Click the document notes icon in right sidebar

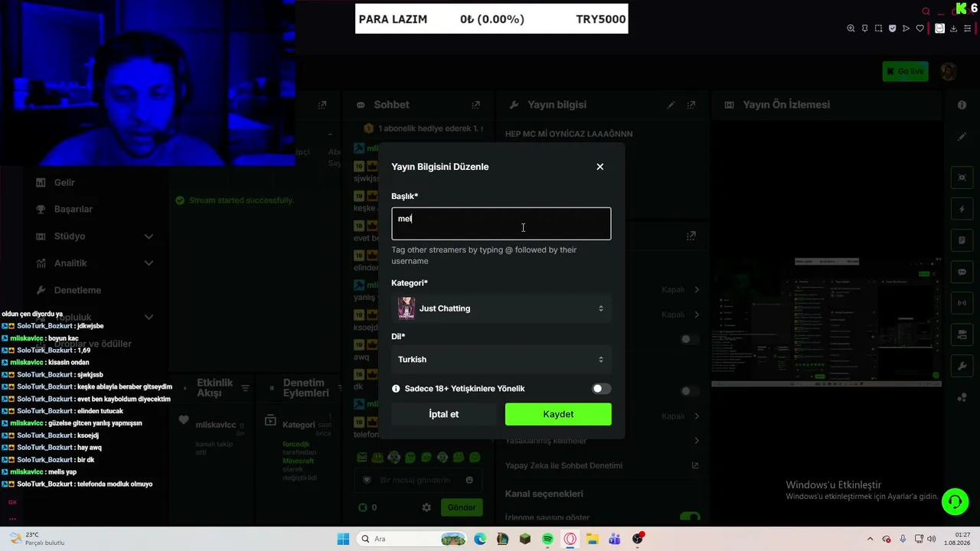pyautogui.click(x=962, y=240)
